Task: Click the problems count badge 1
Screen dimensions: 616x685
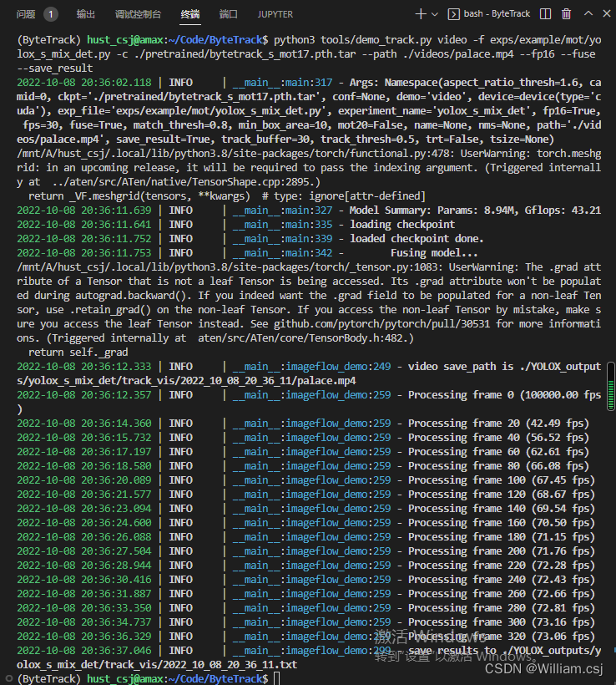Action: (x=51, y=14)
